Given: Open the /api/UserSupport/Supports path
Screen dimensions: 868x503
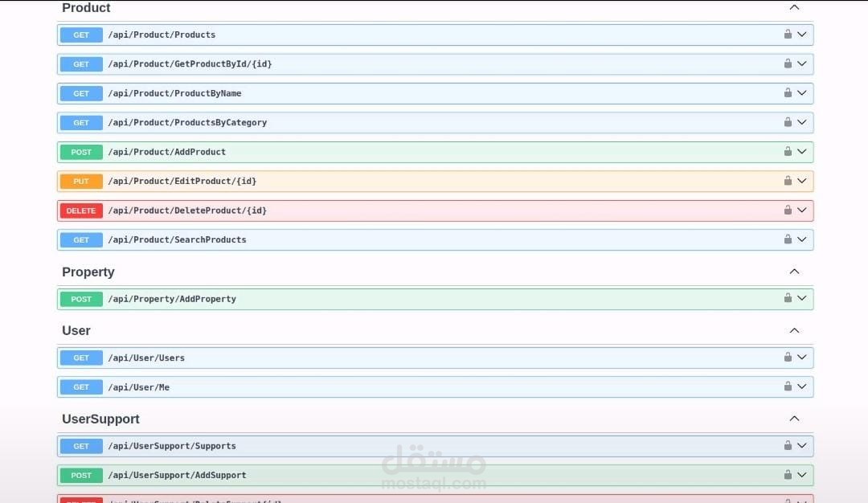Looking at the screenshot, I should click(172, 446).
